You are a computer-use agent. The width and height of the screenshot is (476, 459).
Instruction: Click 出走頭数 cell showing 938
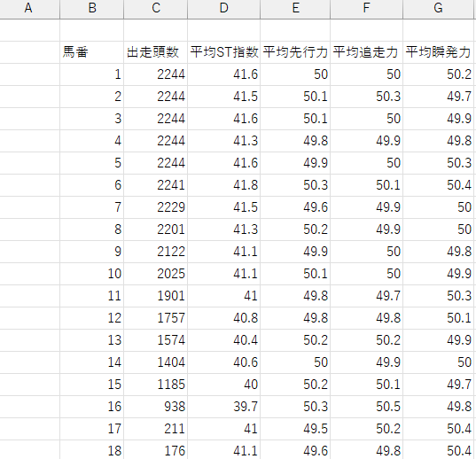pos(155,407)
